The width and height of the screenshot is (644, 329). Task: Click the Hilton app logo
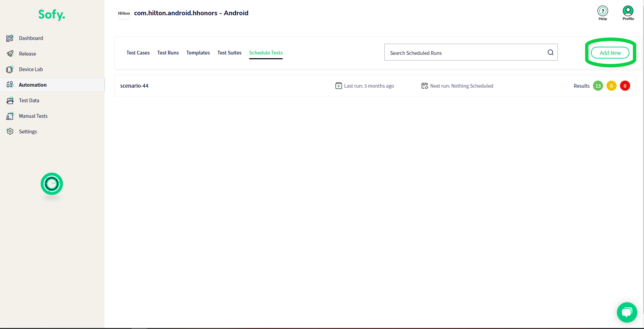tap(124, 13)
